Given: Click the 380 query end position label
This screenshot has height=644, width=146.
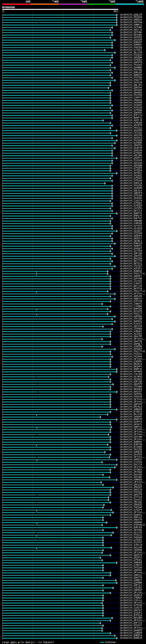Looking at the screenshot, I should tap(115, 11).
